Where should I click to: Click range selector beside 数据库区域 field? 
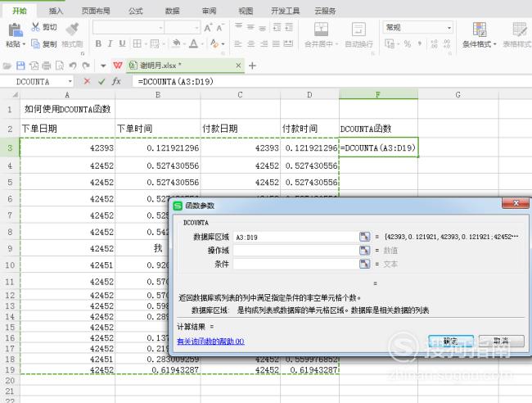tap(365, 237)
